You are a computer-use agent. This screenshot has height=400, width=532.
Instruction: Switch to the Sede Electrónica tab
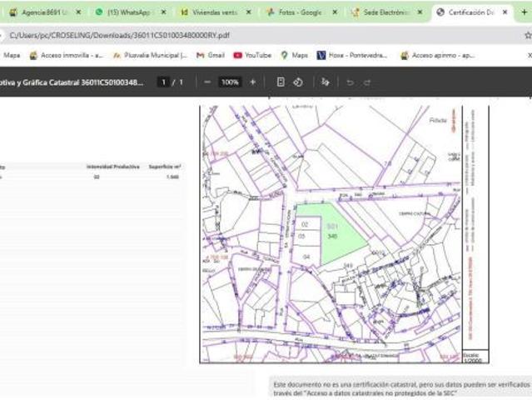383,12
